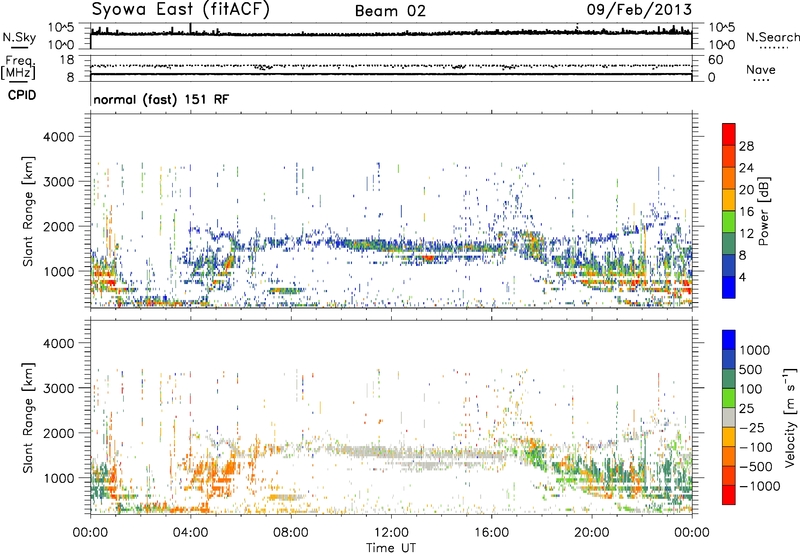Pick the top blue velocity colorbar swatch
Viewport: 800px width, 554px height.
729,340
